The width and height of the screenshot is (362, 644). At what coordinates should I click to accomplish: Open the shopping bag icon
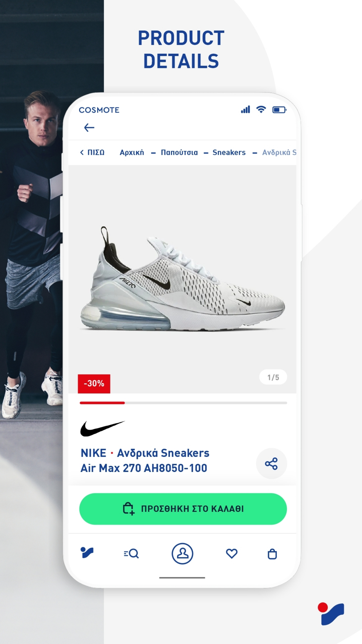[x=272, y=554]
